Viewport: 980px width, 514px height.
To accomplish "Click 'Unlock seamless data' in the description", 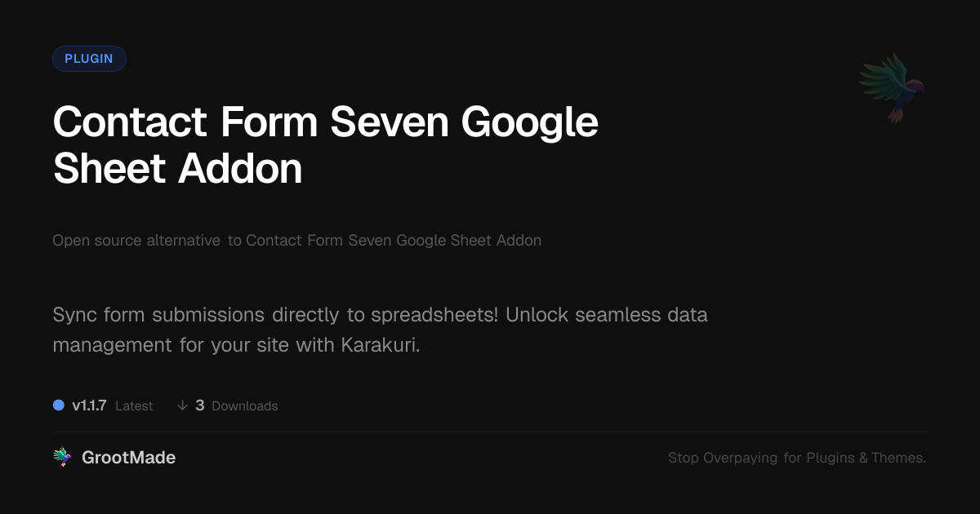I will pos(607,315).
